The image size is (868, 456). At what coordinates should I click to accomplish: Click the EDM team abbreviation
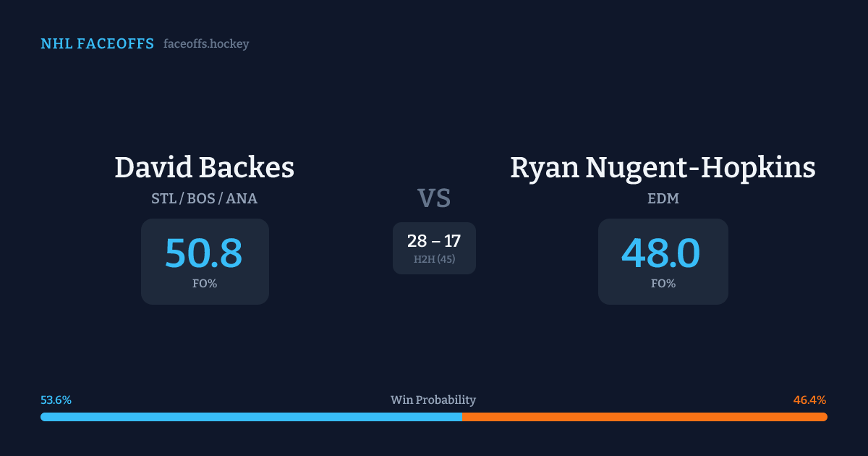(663, 198)
